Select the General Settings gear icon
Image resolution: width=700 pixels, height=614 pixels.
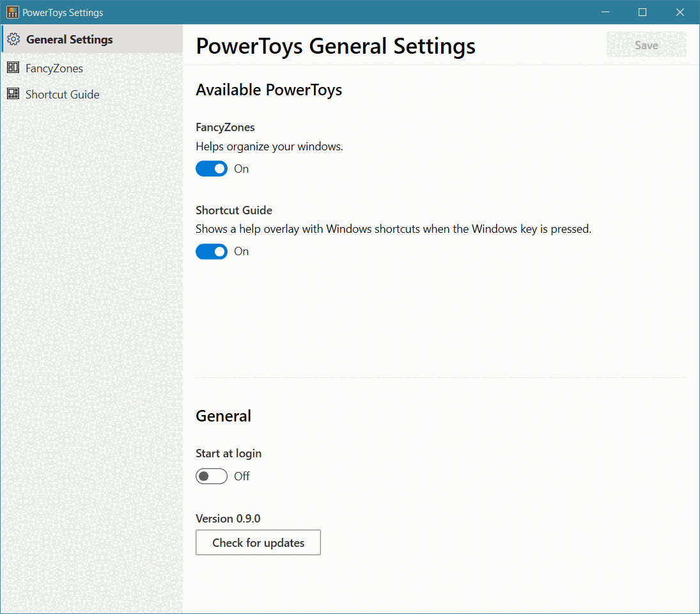click(13, 38)
